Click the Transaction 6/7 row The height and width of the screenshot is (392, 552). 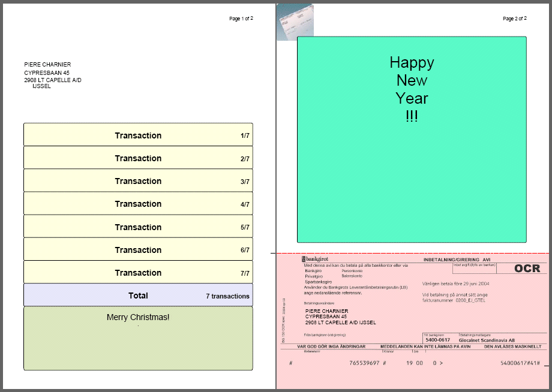[x=138, y=250]
